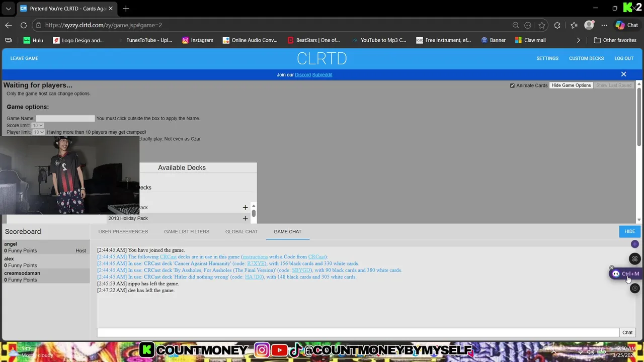This screenshot has width=644, height=362.
Task: Open the YouTube to Mp3 bookmark
Action: point(379,40)
